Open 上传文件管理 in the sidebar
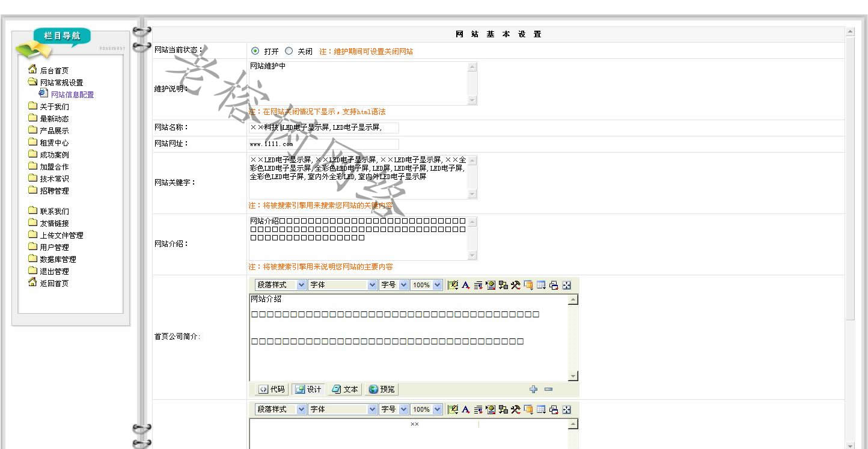The image size is (868, 449). [x=56, y=235]
